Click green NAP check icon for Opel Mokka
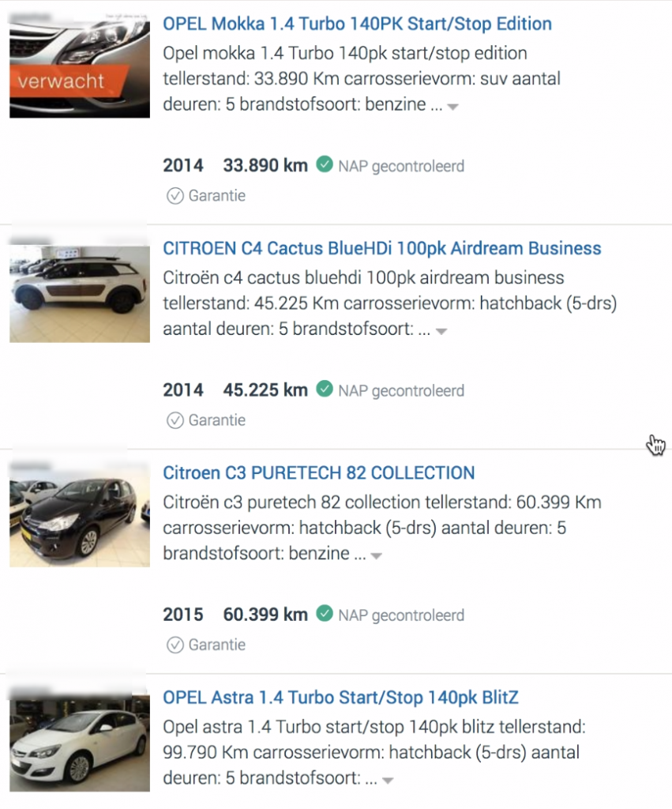This screenshot has height=809, width=672. click(x=324, y=165)
